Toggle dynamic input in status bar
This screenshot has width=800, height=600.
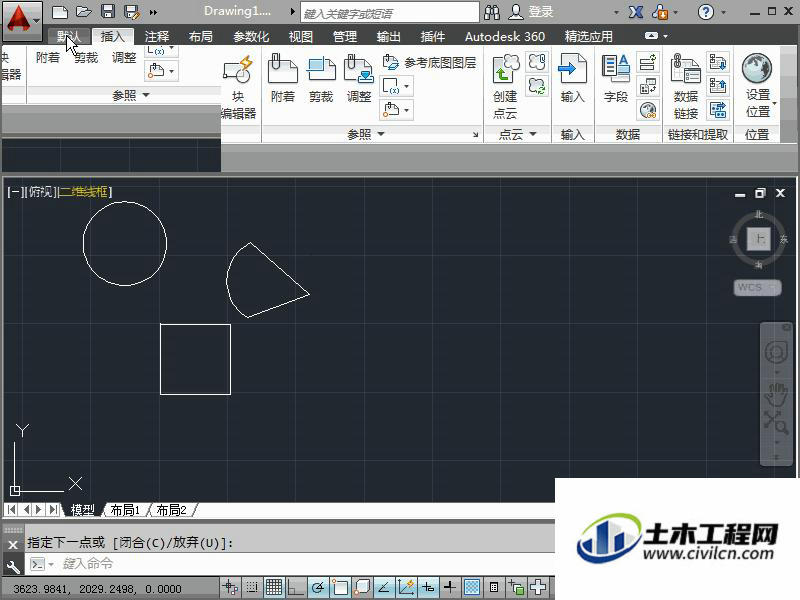[428, 587]
